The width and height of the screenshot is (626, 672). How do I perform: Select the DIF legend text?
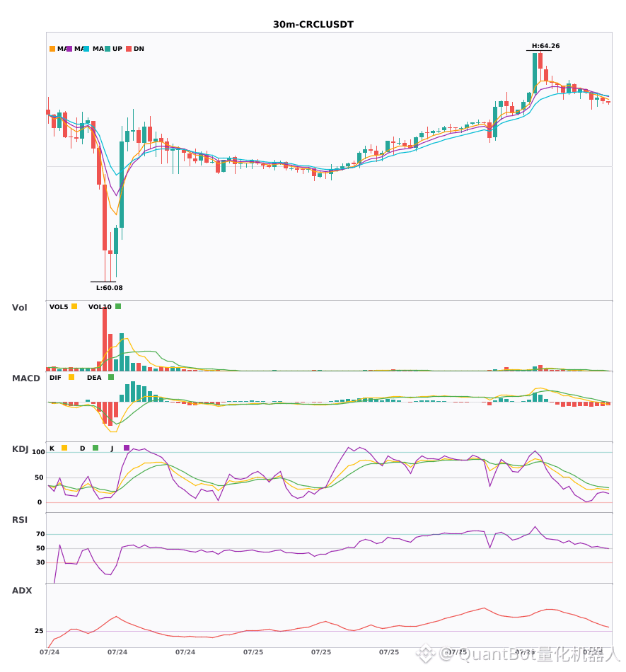tap(55, 378)
